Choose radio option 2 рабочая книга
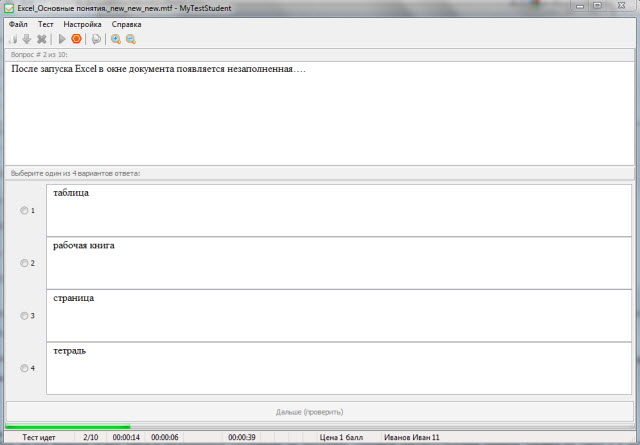The height and width of the screenshot is (445, 640). (25, 263)
